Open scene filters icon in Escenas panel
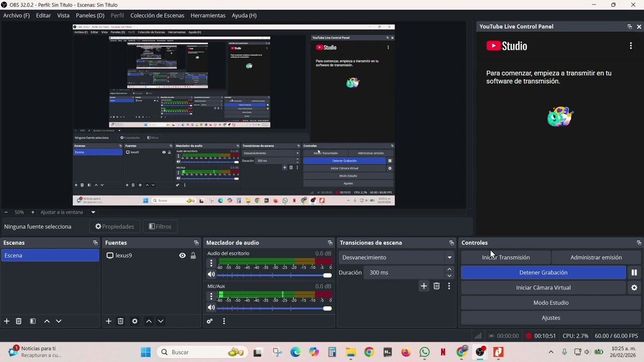Viewport: 644px width, 362px height. click(x=33, y=321)
